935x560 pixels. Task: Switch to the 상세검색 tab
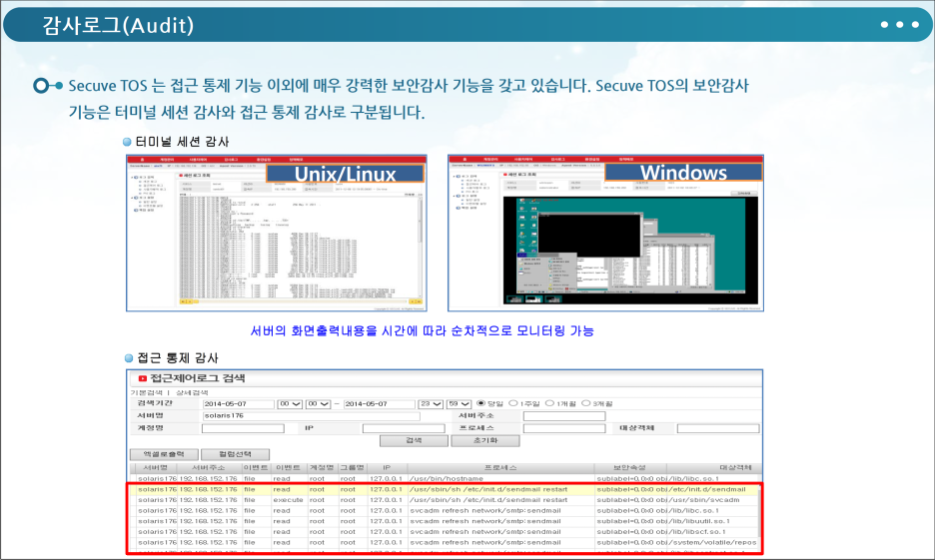[192, 392]
